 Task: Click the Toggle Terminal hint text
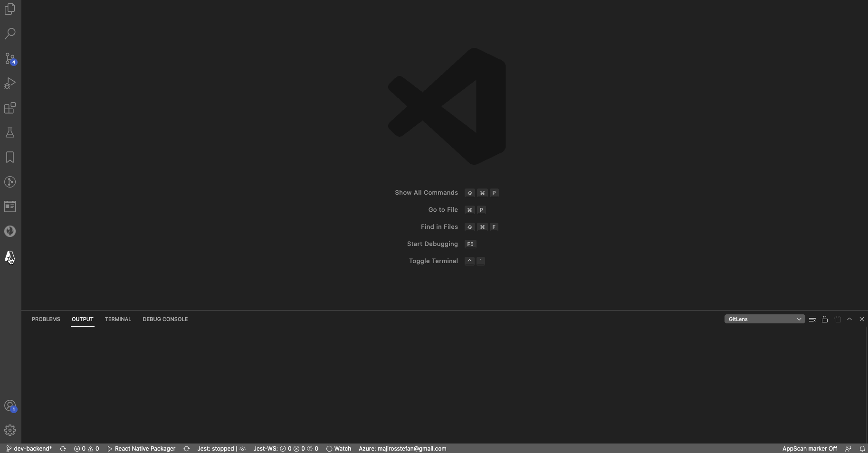(x=433, y=261)
